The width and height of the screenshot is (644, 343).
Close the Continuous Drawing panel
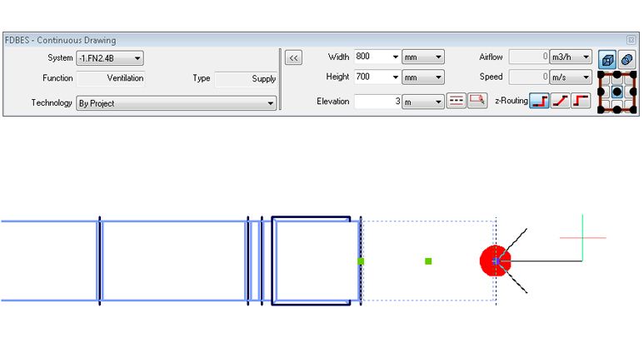pyautogui.click(x=631, y=40)
